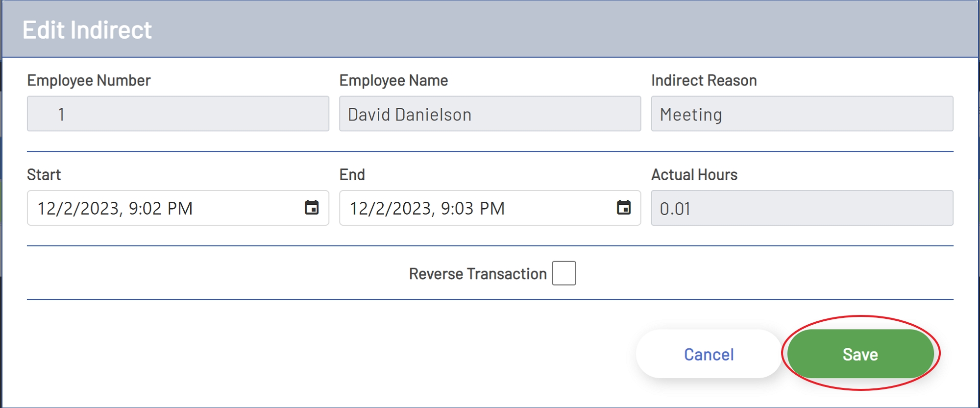Click the "Reverse Transaction" label
The width and height of the screenshot is (980, 408).
[478, 274]
